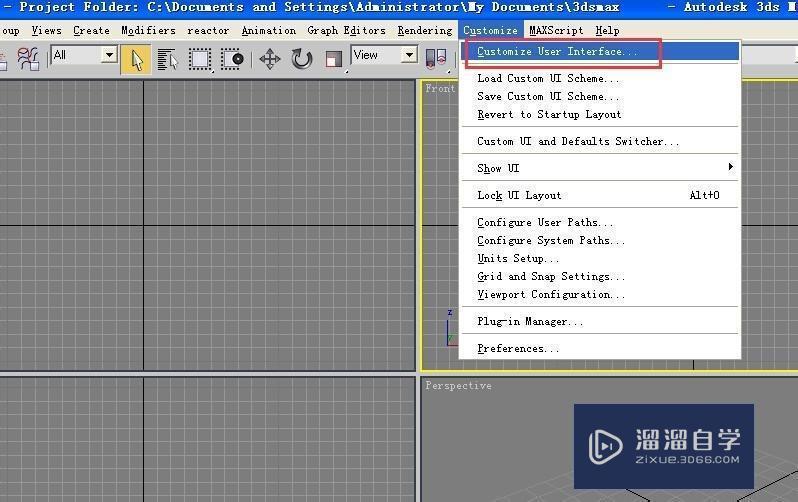Open Grid and Snap Settings

tap(601, 276)
